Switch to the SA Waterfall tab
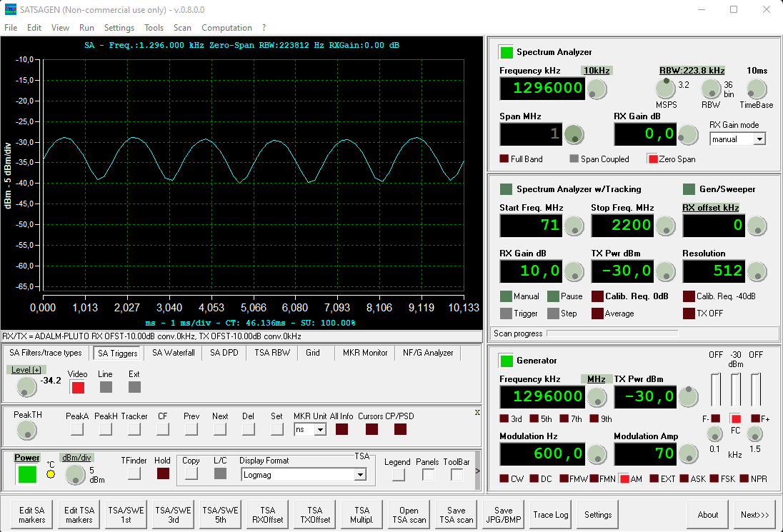The height and width of the screenshot is (532, 783). coord(174,352)
